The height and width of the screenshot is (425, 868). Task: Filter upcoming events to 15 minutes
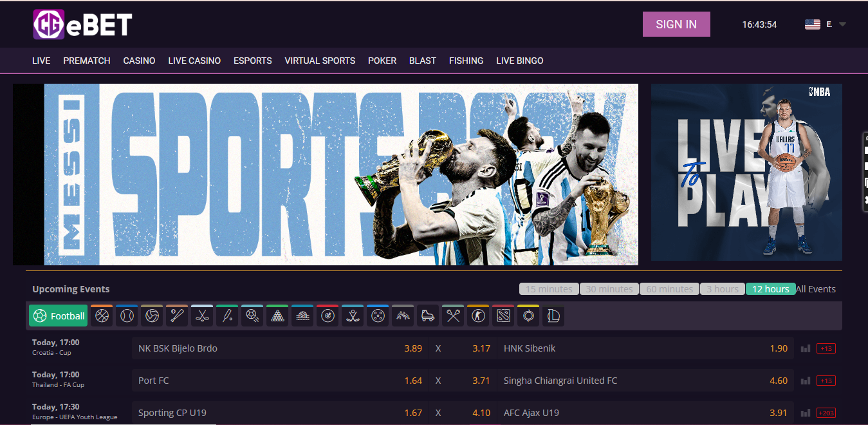[549, 289]
